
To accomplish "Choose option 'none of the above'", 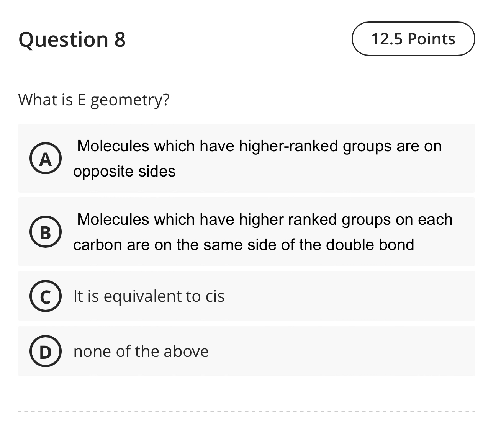I will pyautogui.click(x=141, y=351).
